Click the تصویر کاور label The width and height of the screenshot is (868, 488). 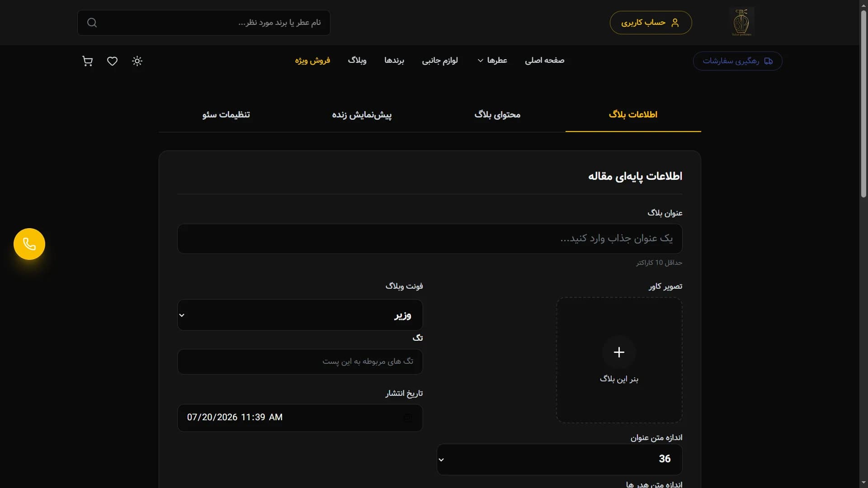(665, 286)
